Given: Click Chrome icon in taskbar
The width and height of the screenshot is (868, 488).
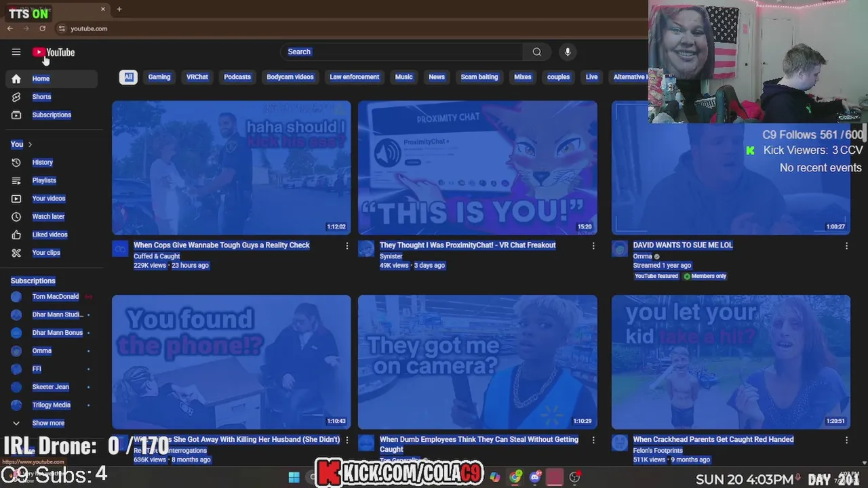Looking at the screenshot, I should pos(516,477).
